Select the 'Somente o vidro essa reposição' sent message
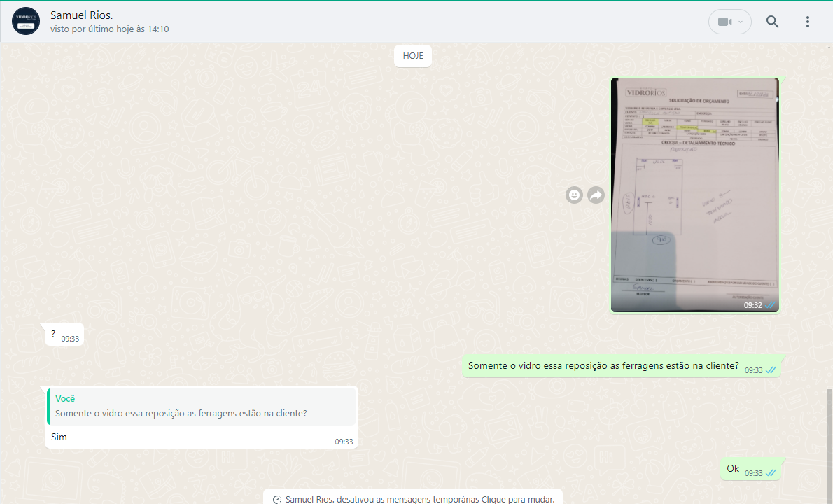833x504 pixels. point(621,366)
